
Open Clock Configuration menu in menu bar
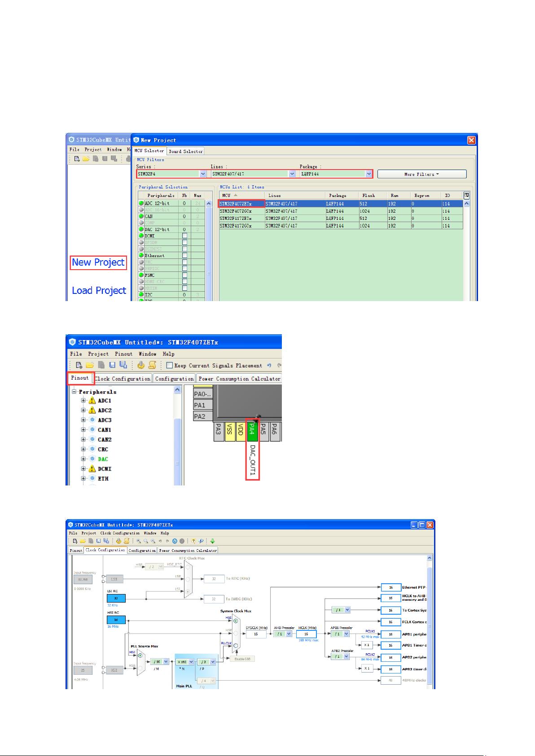click(x=120, y=533)
